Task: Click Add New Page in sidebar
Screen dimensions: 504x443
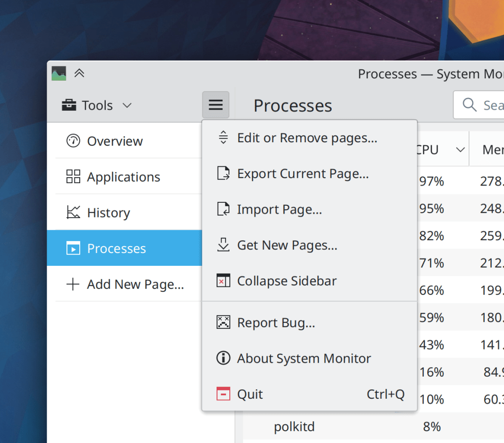Action: (135, 285)
